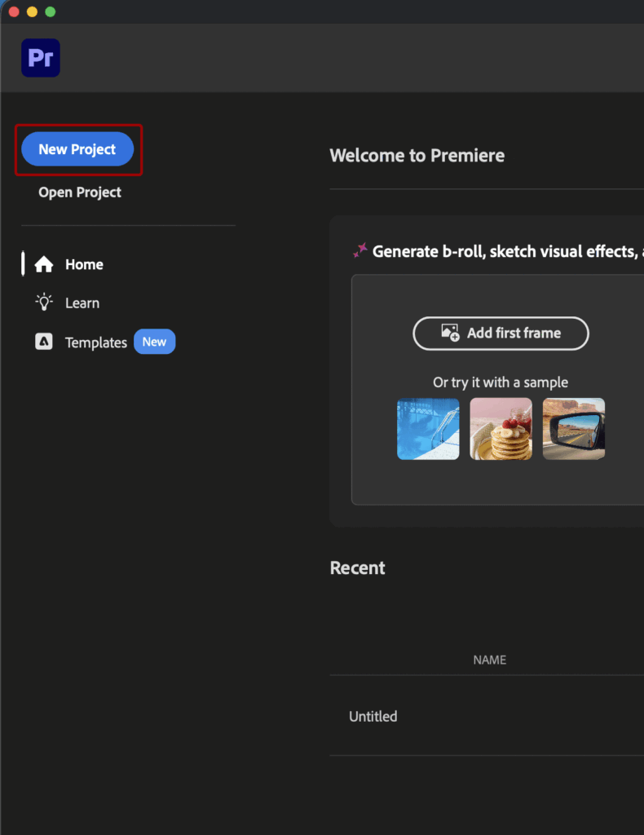Screen dimensions: 644x835
Task: Click the Welcome to Premiere heading
Action: (417, 156)
